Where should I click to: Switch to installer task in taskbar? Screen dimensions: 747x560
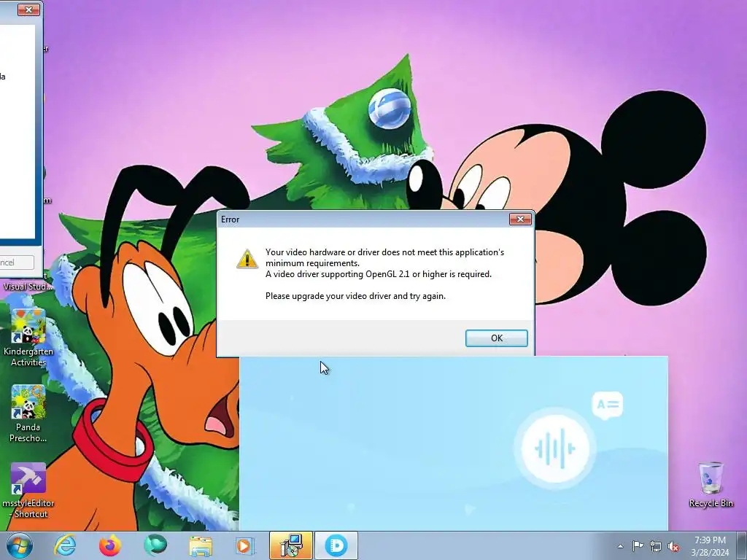[290, 545]
